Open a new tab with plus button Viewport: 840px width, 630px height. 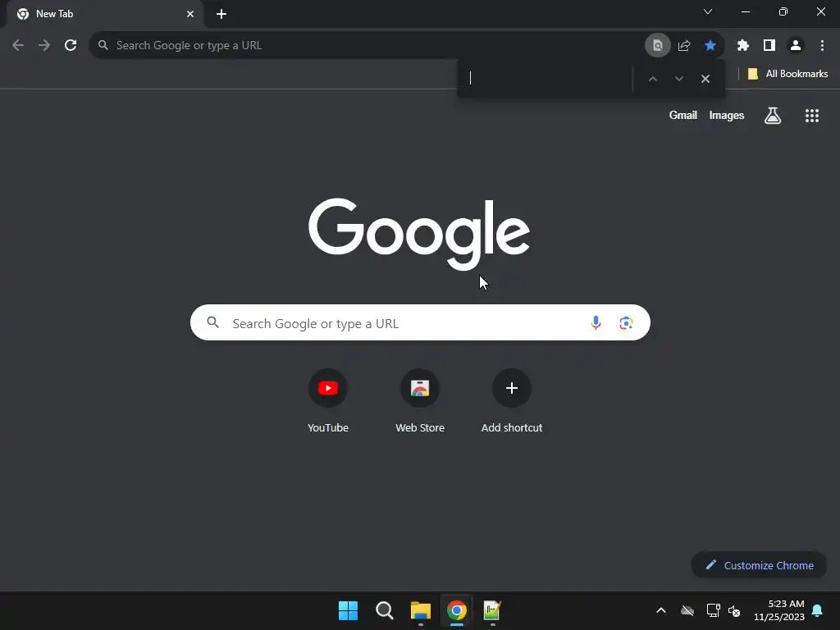tap(221, 14)
